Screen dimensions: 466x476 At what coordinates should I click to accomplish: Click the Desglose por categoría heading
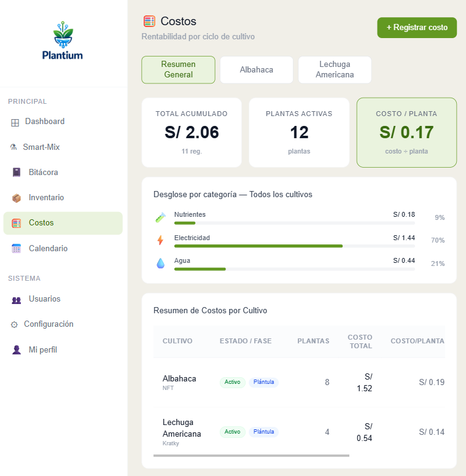tap(233, 195)
